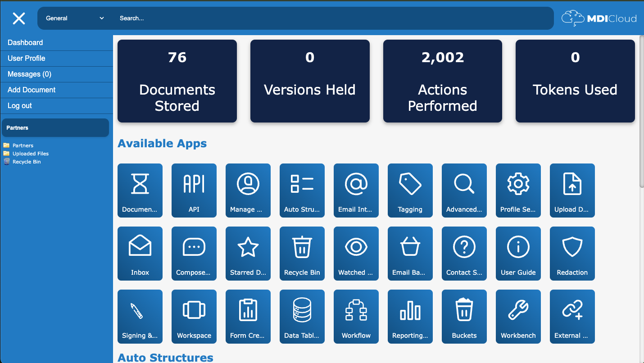Select the Redaction app
Screen dimensions: 644x363
point(572,253)
